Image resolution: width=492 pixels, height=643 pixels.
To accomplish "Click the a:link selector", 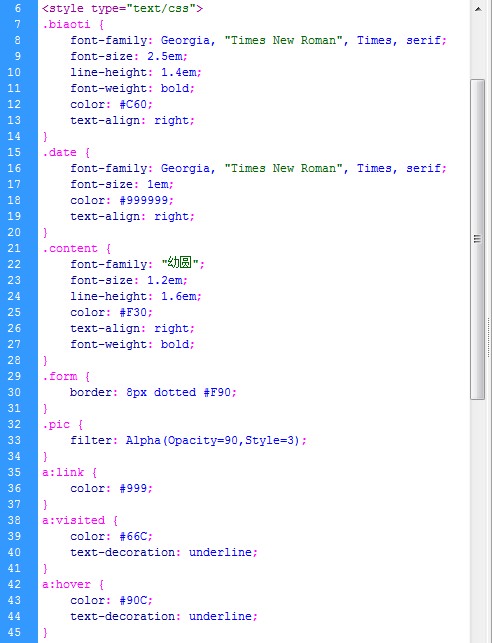I will [63, 472].
